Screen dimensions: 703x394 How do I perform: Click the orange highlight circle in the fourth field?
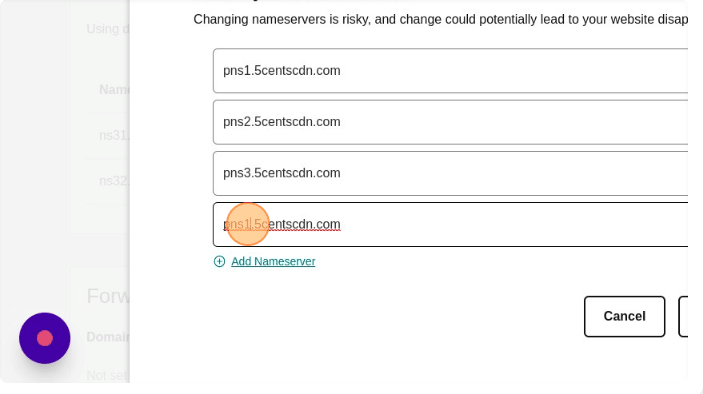[x=247, y=224]
